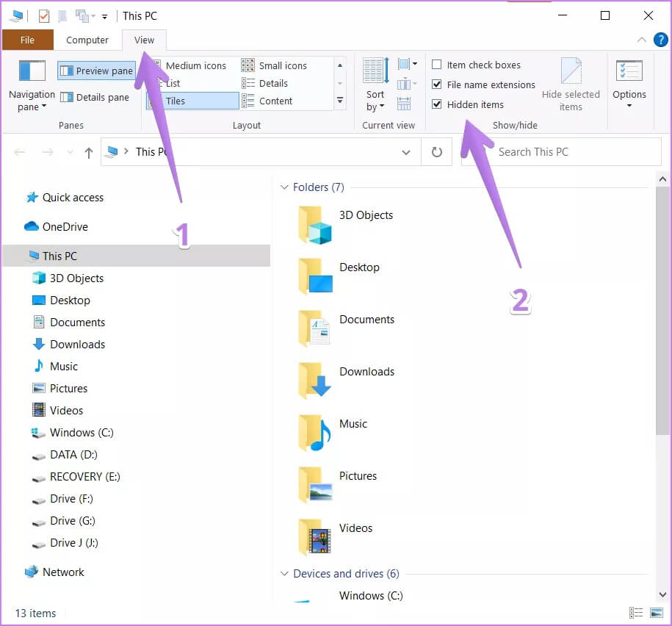This screenshot has height=626, width=672.
Task: Expand the layout gallery More arrow
Action: (340, 101)
